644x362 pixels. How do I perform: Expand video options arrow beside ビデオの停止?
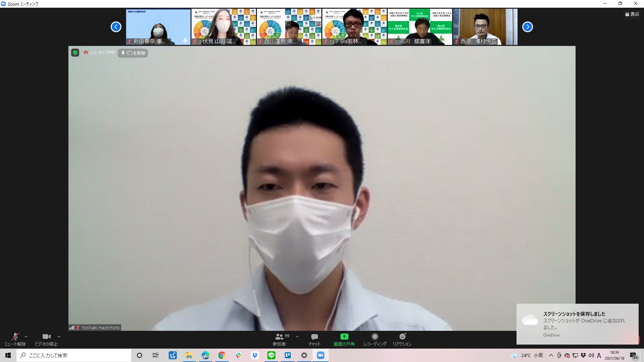(x=59, y=337)
